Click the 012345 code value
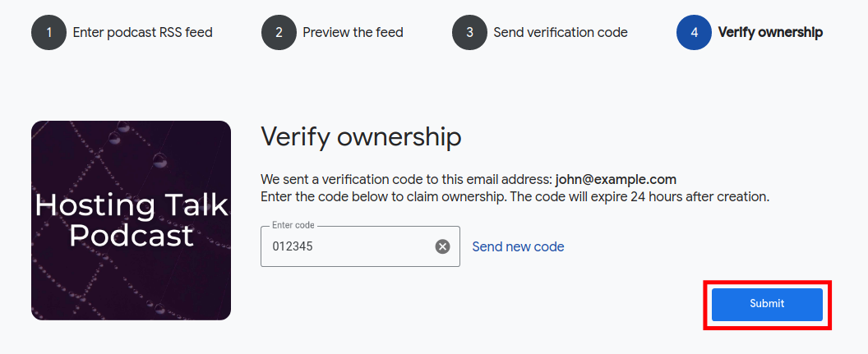The width and height of the screenshot is (868, 354). click(x=293, y=246)
